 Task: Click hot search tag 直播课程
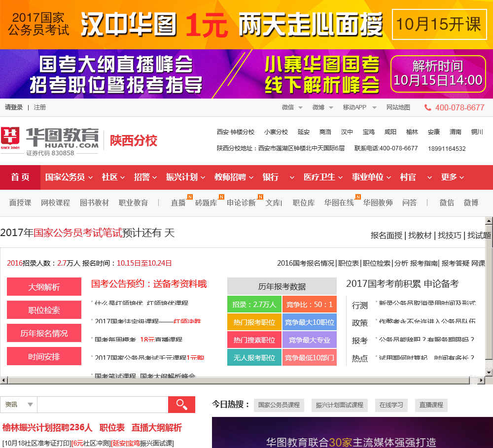pos(431,405)
